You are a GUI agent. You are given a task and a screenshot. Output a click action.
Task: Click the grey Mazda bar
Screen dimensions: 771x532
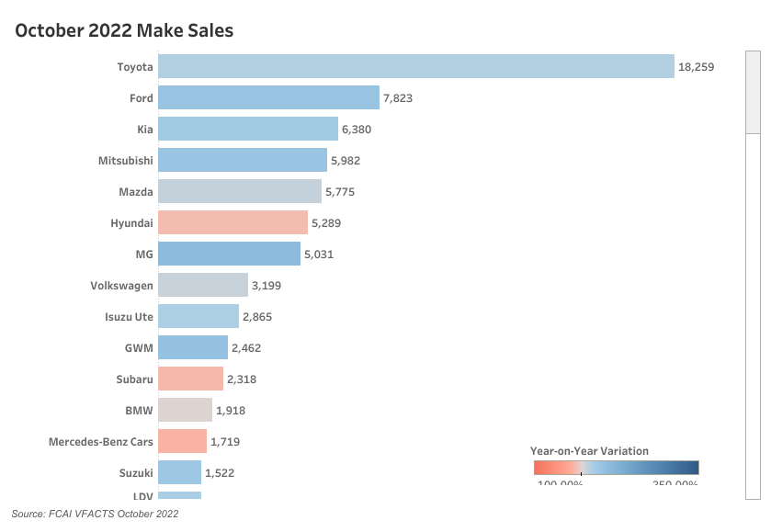[240, 191]
